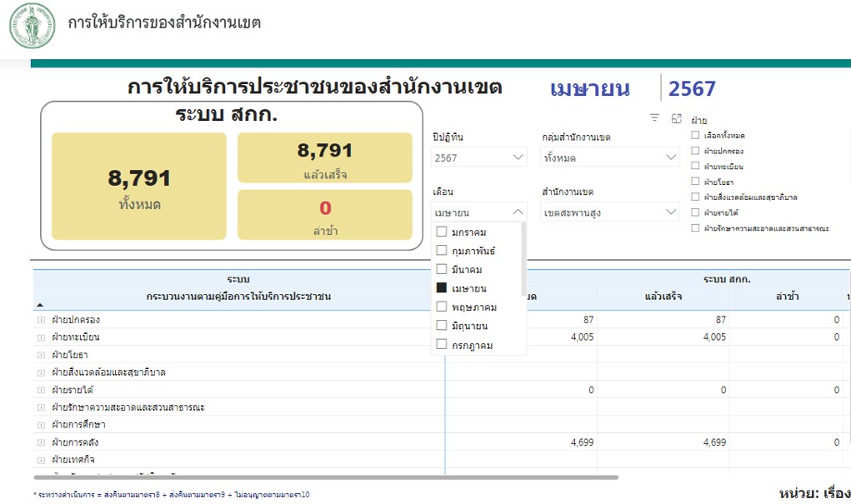Open the กลุ่มสำนักงานเขต dropdown

click(x=610, y=157)
